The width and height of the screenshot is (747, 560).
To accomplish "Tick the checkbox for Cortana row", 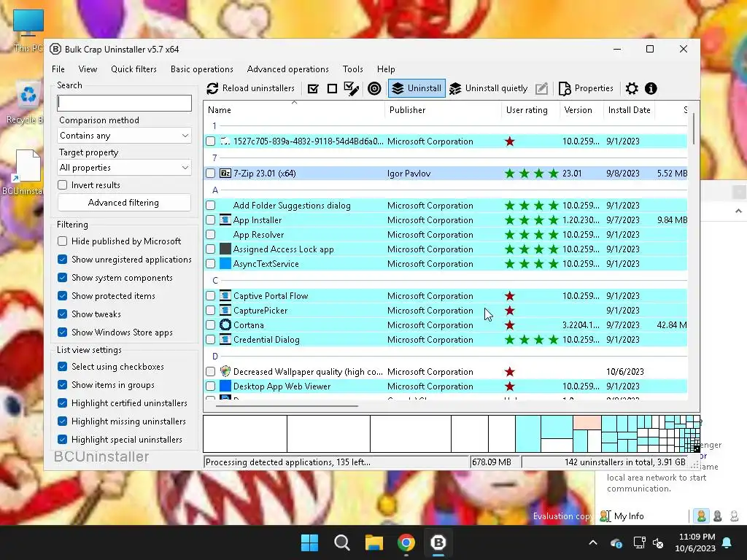I will (211, 324).
